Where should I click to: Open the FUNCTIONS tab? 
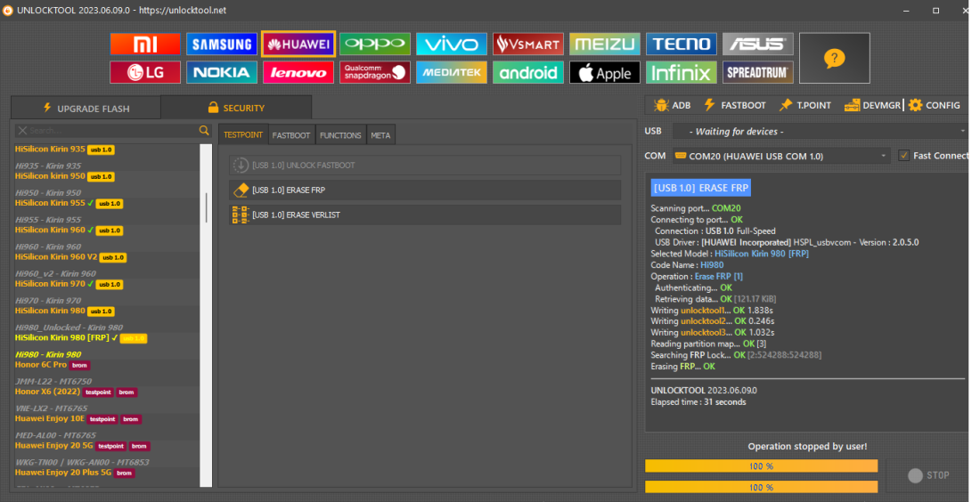(x=340, y=135)
